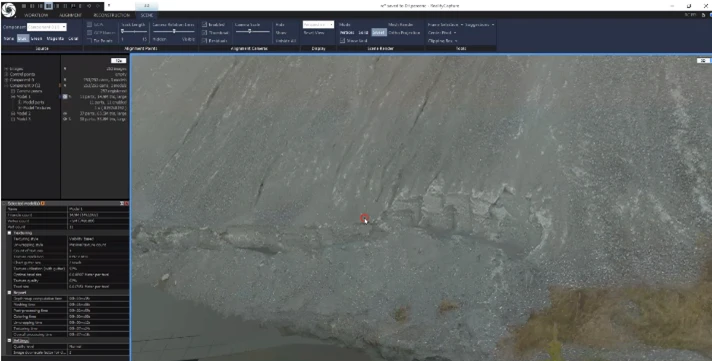
Task: Select the Magenta source color option
Action: [x=55, y=39]
